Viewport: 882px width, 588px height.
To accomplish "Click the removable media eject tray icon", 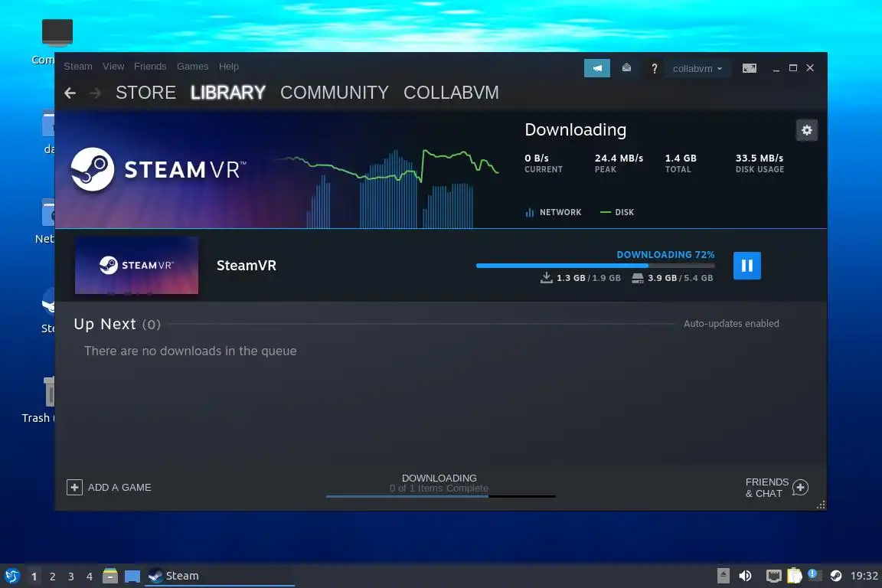I will pos(724,576).
